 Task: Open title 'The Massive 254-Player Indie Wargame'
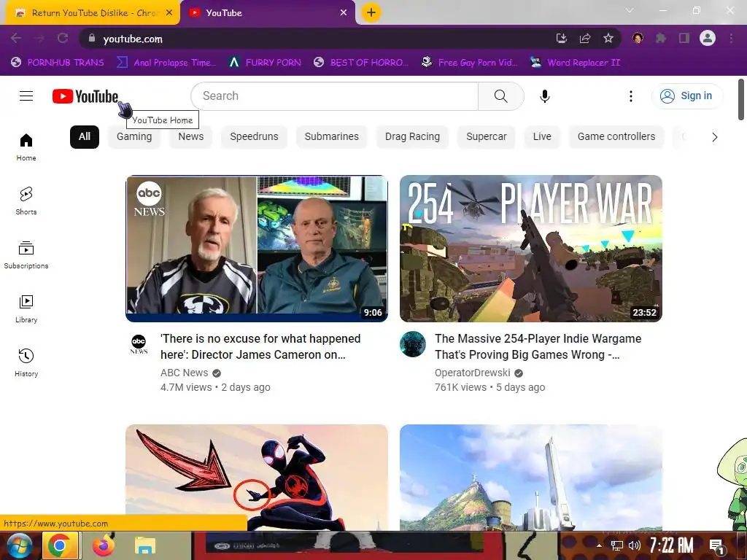tap(538, 346)
